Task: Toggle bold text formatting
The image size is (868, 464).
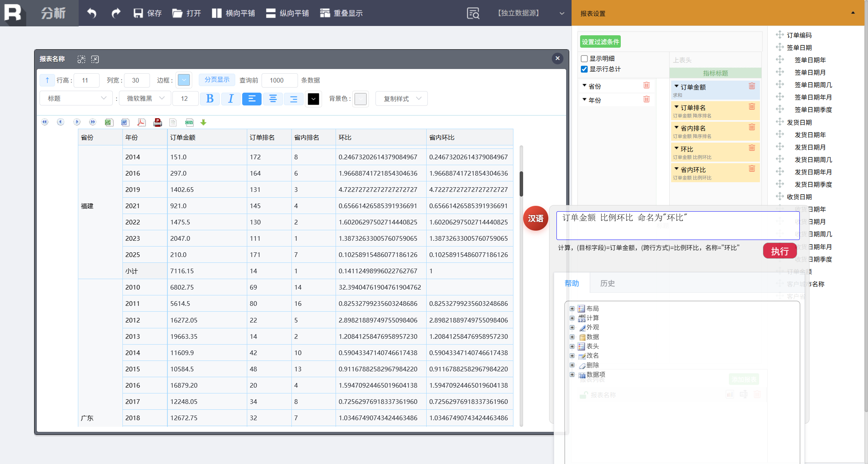Action: [x=210, y=98]
